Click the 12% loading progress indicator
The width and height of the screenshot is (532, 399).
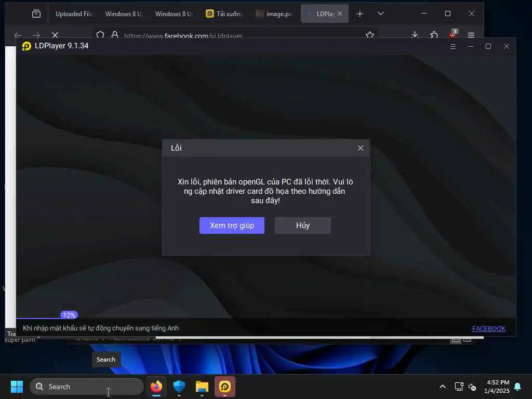click(x=69, y=315)
